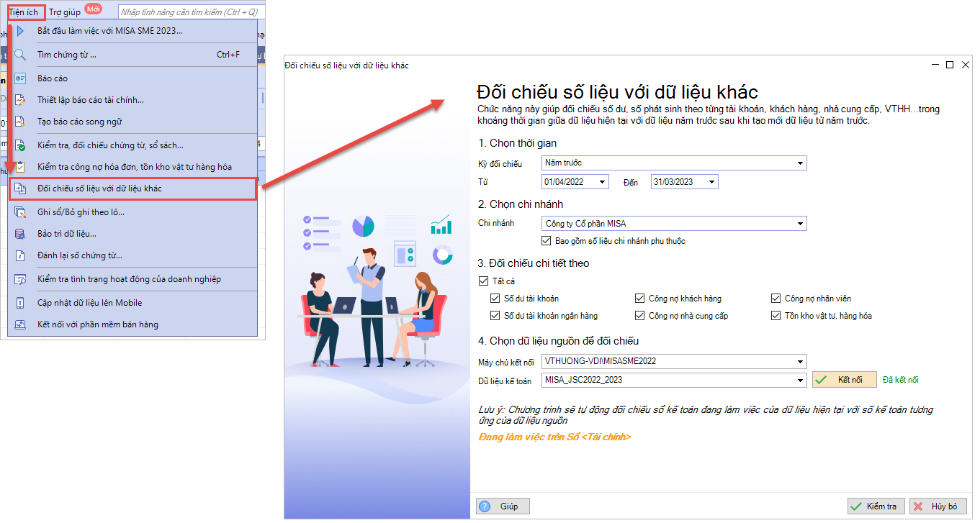The width and height of the screenshot is (980, 523).
Task: Click the Đánh lại số chứng từ icon
Action: (x=20, y=255)
